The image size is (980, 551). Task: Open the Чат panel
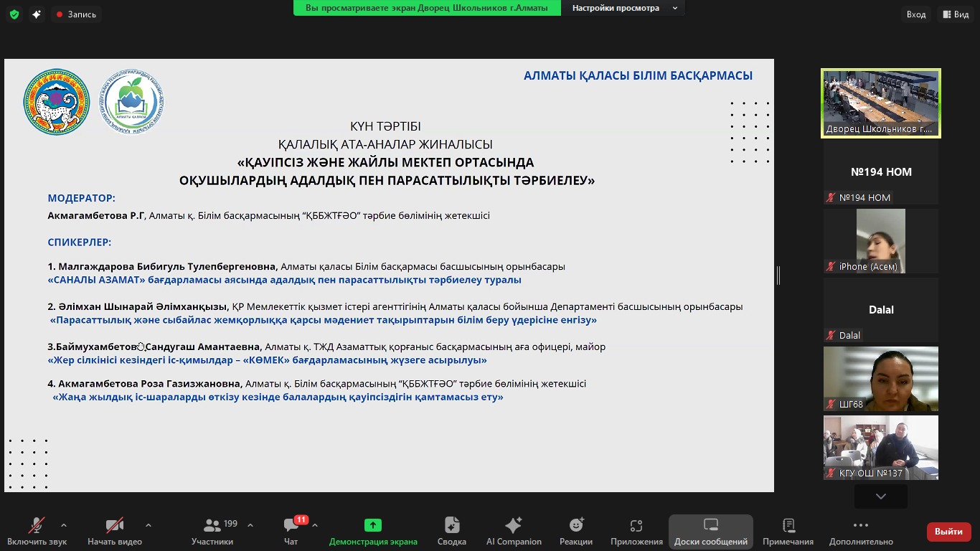(x=290, y=531)
